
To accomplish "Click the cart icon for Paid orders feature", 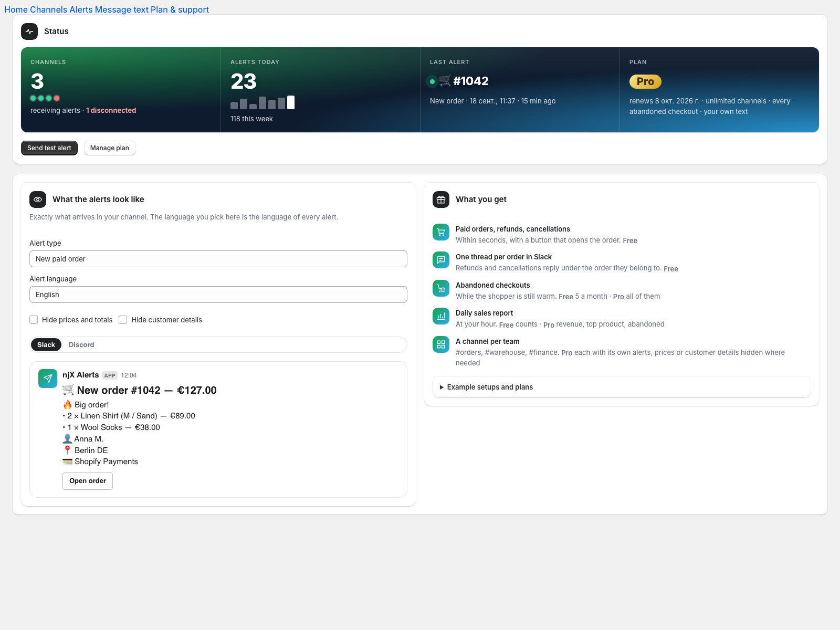I will coord(441,232).
